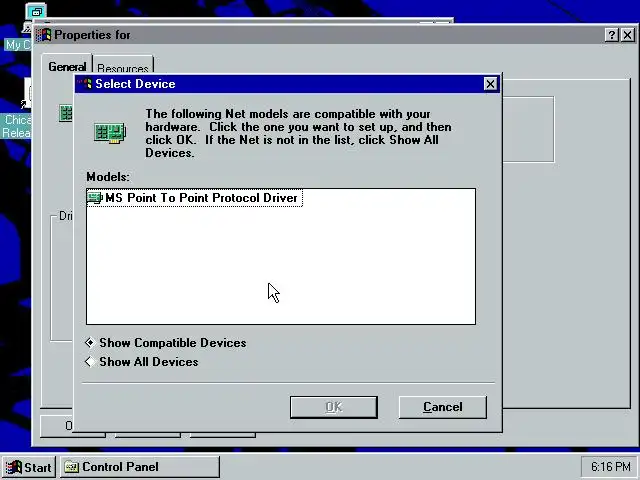Click the Chicago Release desktop shortcut label
Image resolution: width=640 pixels, height=480 pixels.
(16, 126)
